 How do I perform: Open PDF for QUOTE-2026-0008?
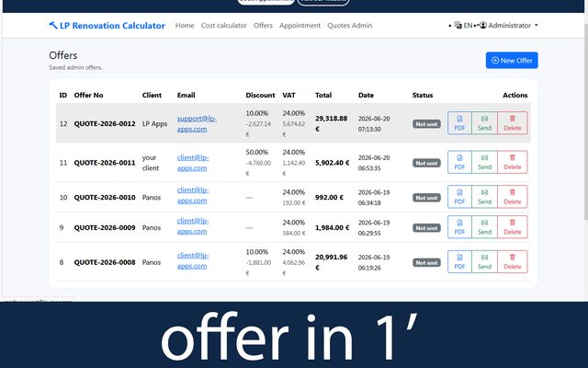coord(459,261)
